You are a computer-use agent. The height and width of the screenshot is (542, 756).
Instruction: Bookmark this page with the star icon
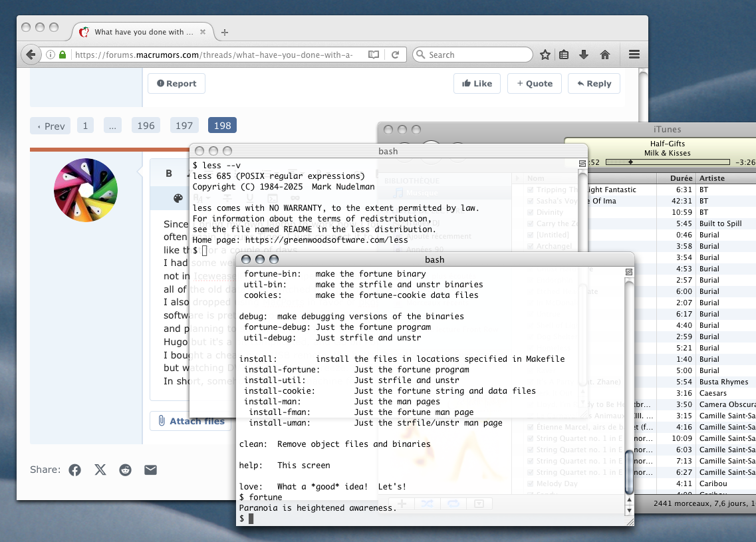(545, 55)
